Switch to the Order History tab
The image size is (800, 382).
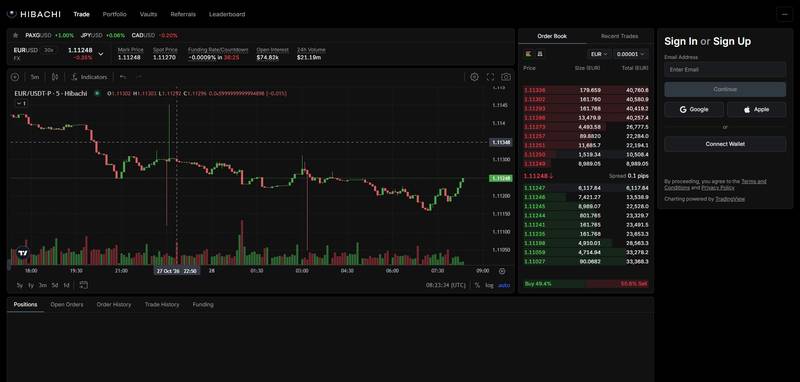[114, 304]
